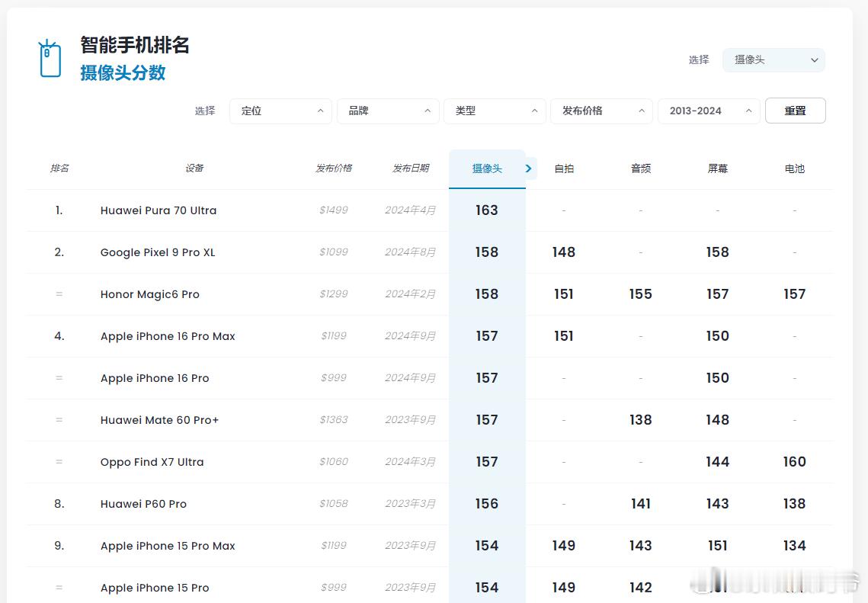Open Huawei Pura 70 Ultra entry
868x603 pixels.
pyautogui.click(x=159, y=210)
